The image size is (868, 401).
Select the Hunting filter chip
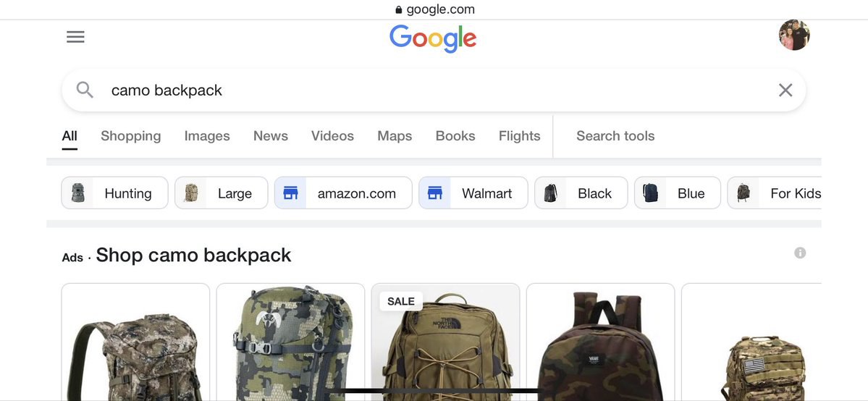tap(114, 193)
